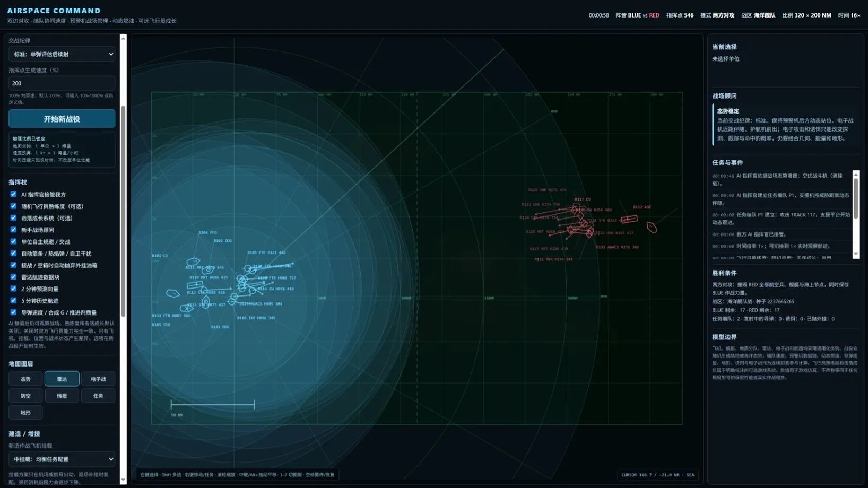Click the B103 DDG track label

click(220, 327)
